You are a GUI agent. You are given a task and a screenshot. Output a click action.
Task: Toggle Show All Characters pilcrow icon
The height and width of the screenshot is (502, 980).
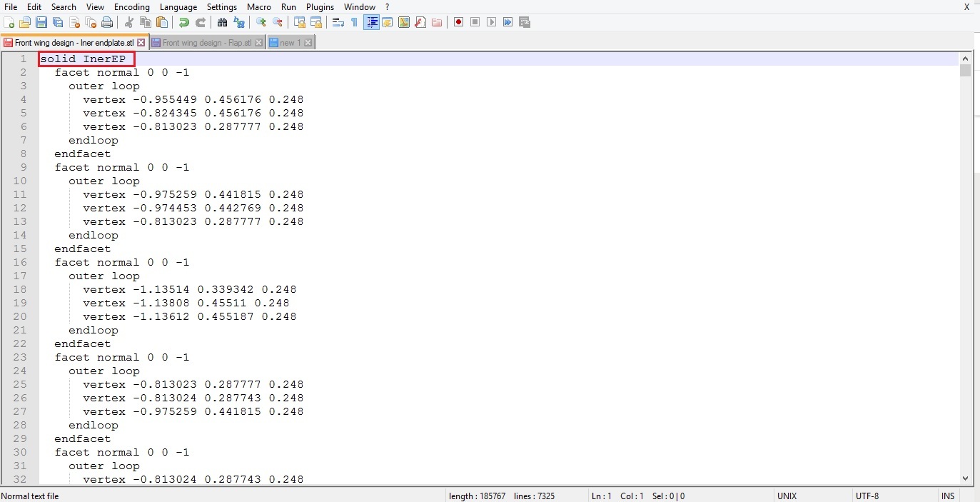(355, 22)
